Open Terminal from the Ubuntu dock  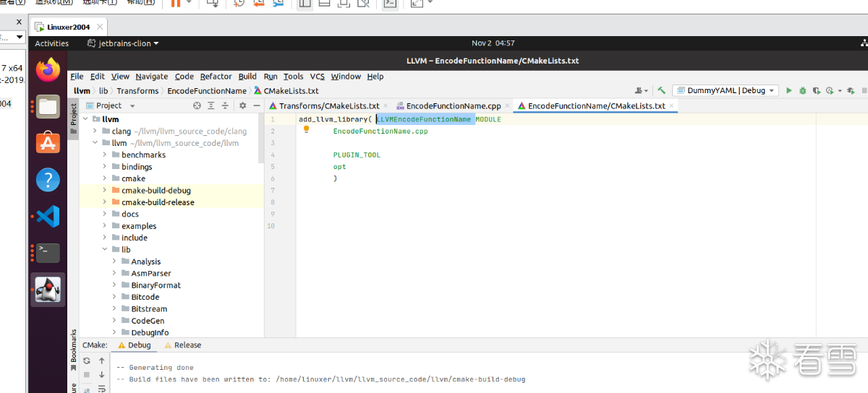(x=48, y=252)
